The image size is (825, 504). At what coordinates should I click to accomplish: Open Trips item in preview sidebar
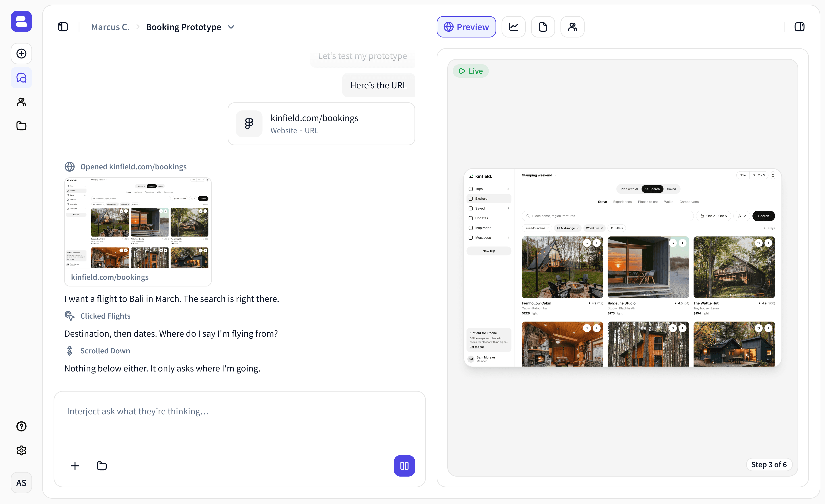pyautogui.click(x=488, y=189)
